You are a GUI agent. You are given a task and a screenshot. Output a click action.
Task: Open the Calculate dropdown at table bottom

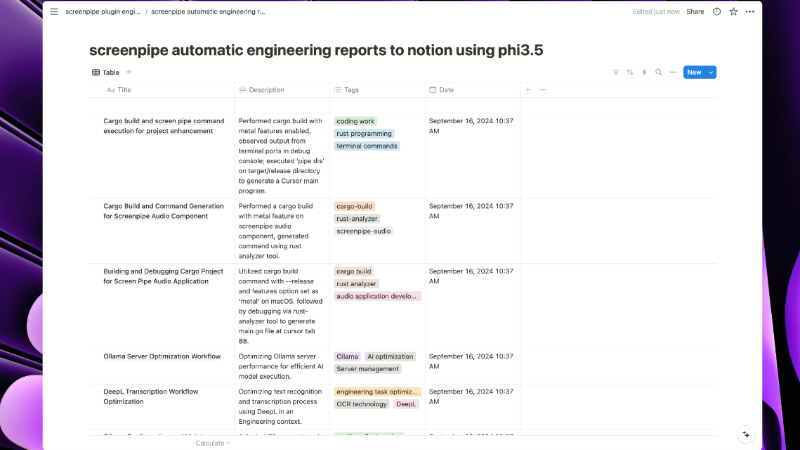click(213, 443)
